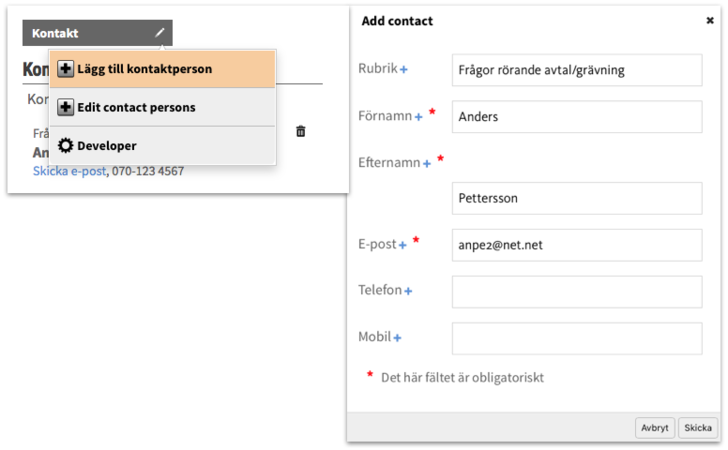This screenshot has width=728, height=450.
Task: Click the empty Mobil input field
Action: click(x=576, y=338)
